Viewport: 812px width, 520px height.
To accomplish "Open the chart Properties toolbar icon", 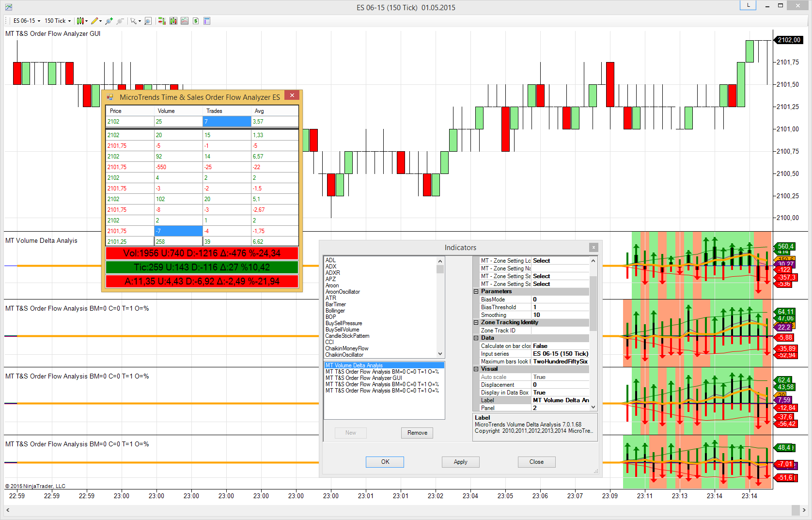I will pos(207,21).
